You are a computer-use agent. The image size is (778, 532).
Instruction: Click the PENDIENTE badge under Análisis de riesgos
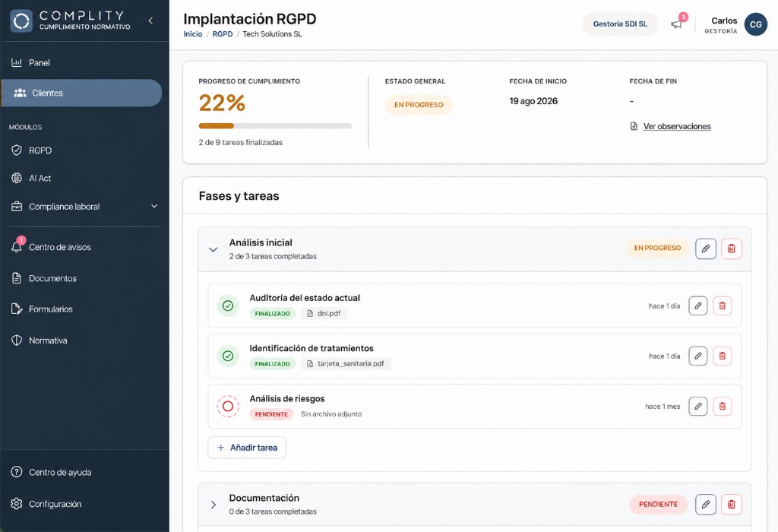(271, 414)
